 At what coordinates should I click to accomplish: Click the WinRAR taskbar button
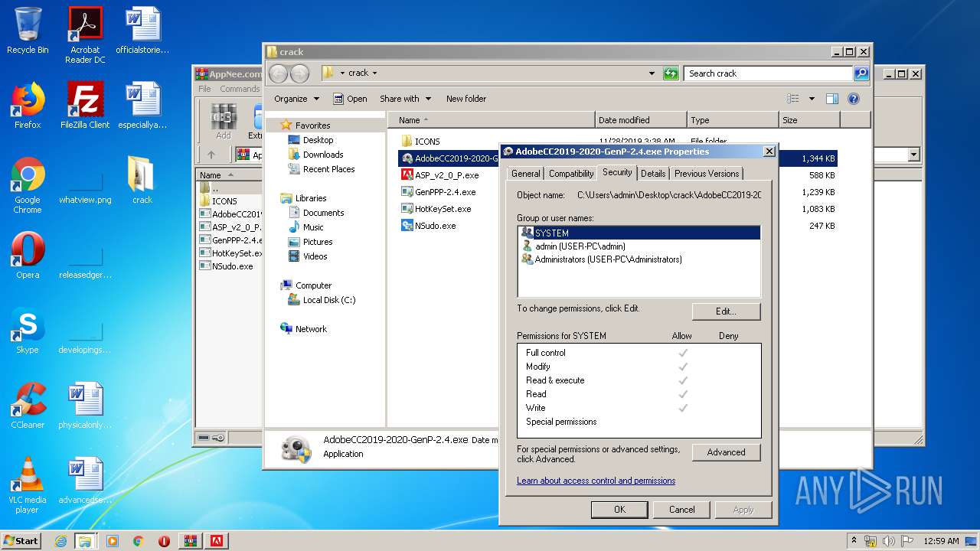pyautogui.click(x=191, y=540)
